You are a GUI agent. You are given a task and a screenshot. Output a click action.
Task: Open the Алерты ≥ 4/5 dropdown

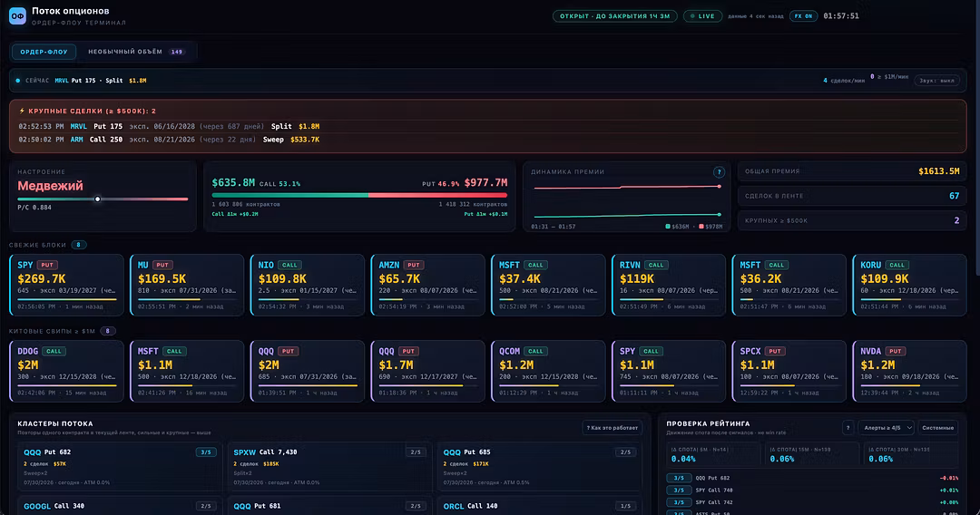[887, 428]
